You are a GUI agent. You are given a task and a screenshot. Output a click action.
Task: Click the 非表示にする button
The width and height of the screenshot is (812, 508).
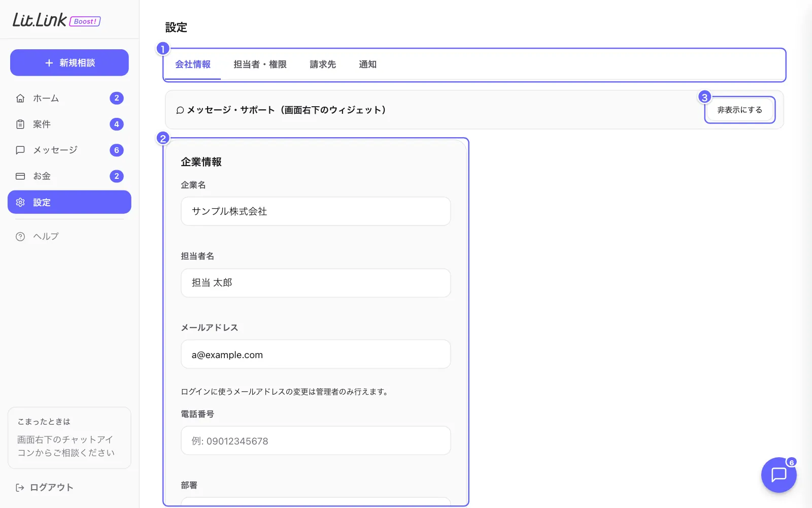pos(739,110)
